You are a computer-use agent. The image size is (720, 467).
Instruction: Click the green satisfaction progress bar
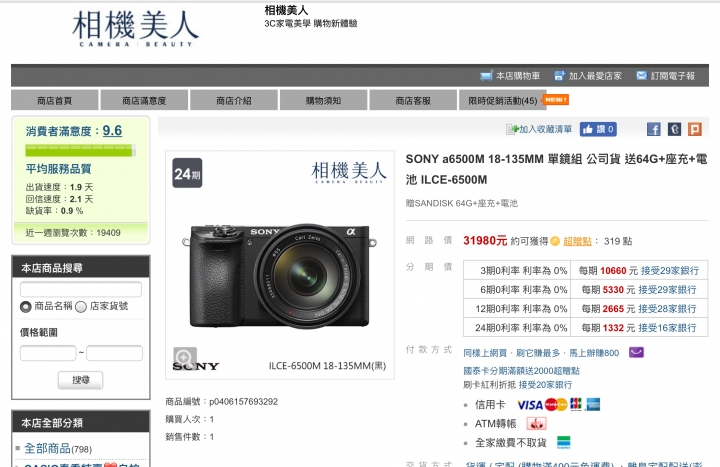click(80, 150)
